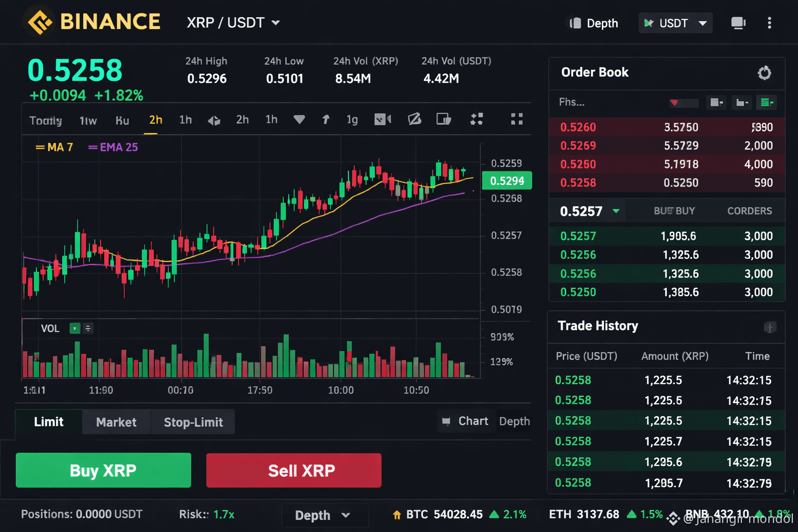Switch to the Market order tab
The image size is (798, 532).
pyautogui.click(x=116, y=422)
